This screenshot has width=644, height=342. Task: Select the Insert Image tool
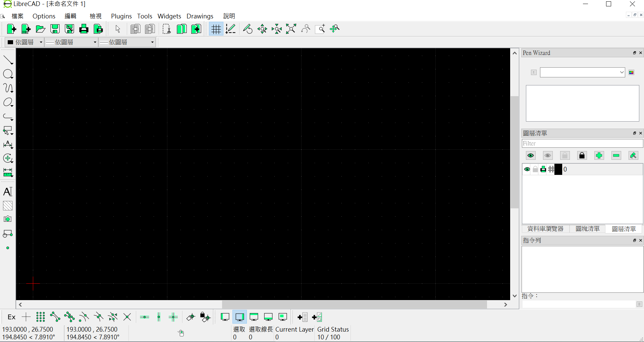8,219
